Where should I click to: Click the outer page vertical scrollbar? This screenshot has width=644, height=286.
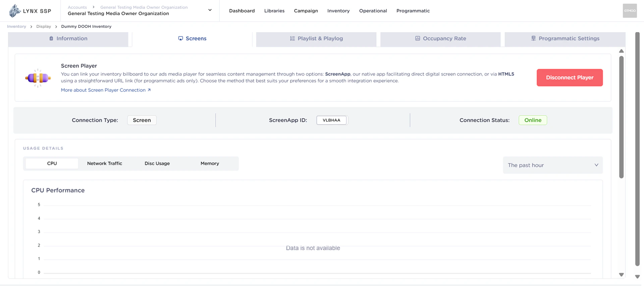637,149
